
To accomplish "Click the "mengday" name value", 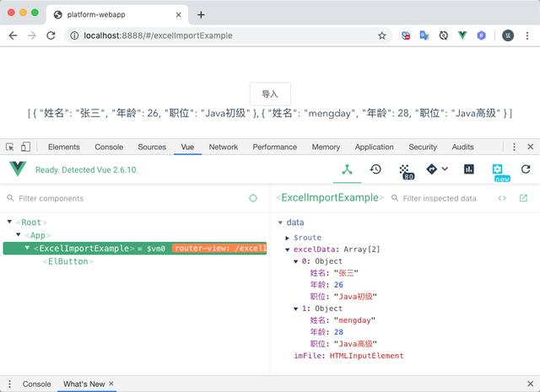I will [354, 320].
